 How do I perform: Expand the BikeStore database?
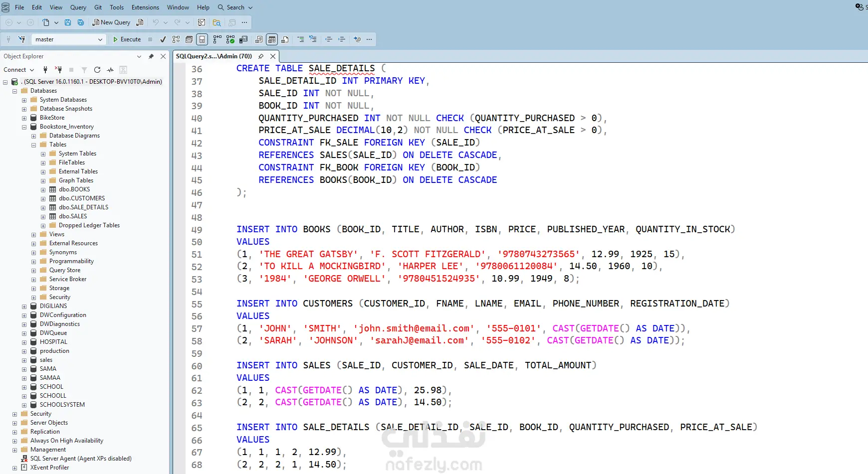[24, 118]
